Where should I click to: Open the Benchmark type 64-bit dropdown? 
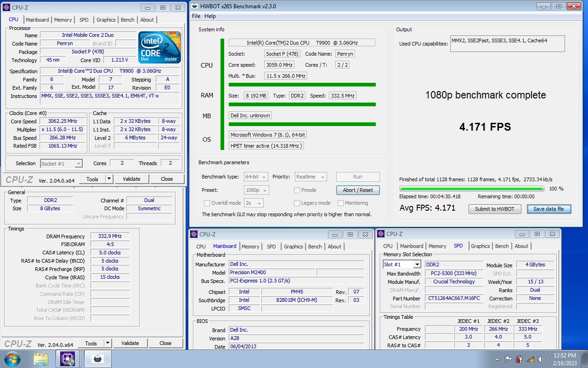point(257,177)
